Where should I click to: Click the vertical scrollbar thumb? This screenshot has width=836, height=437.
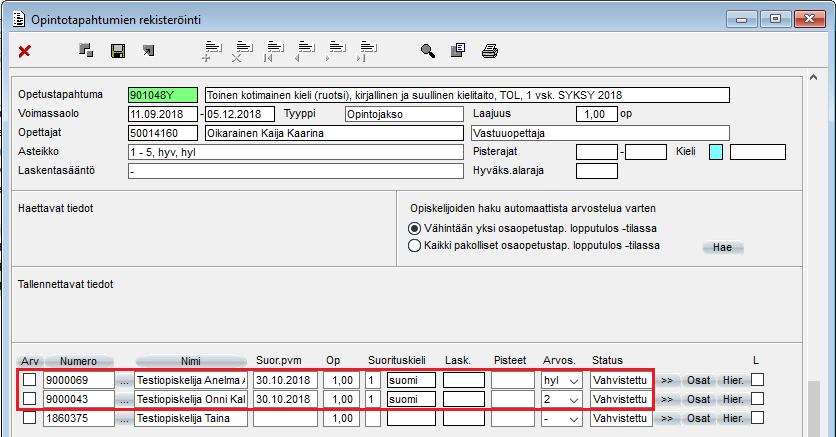[814, 409]
